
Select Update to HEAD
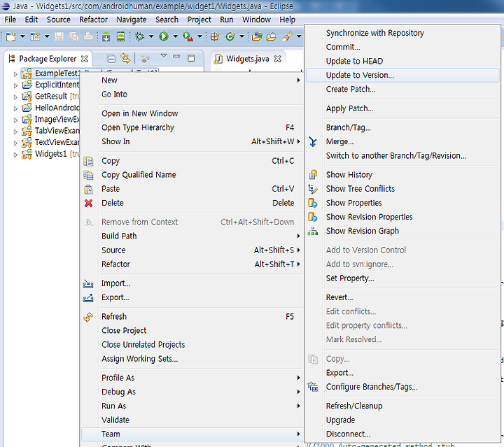pos(402,61)
